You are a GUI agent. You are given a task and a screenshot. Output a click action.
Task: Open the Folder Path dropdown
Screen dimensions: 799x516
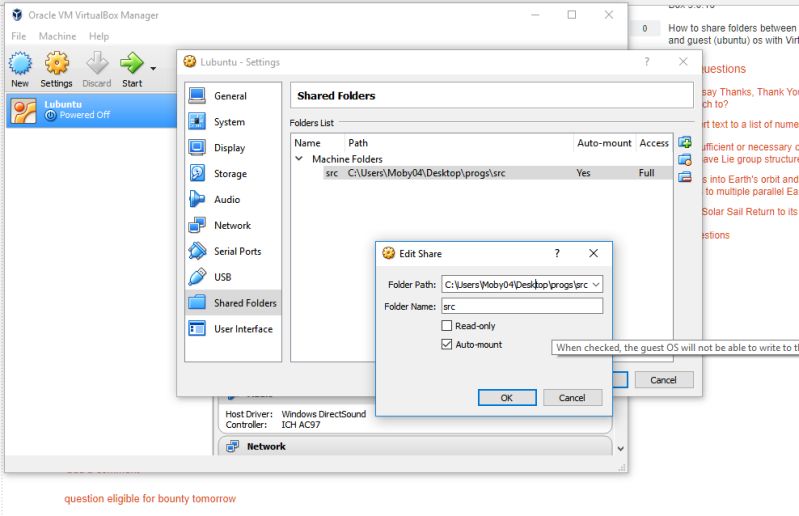pos(596,285)
